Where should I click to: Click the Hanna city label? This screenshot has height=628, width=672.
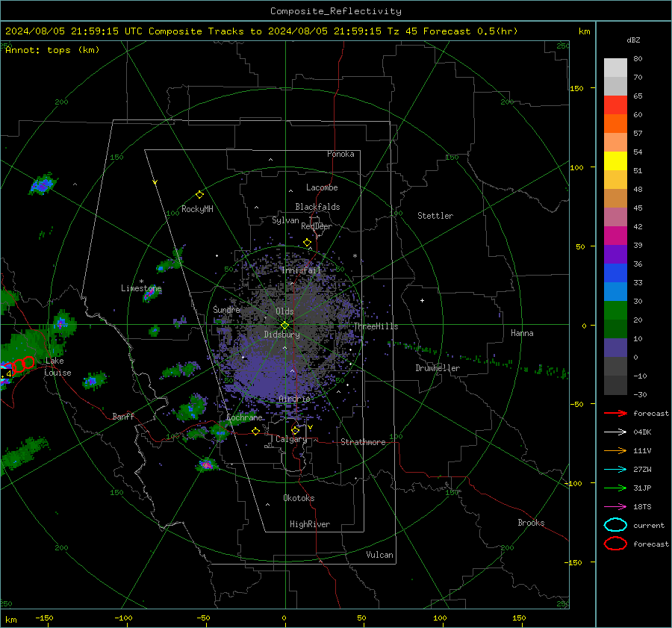[x=522, y=333]
